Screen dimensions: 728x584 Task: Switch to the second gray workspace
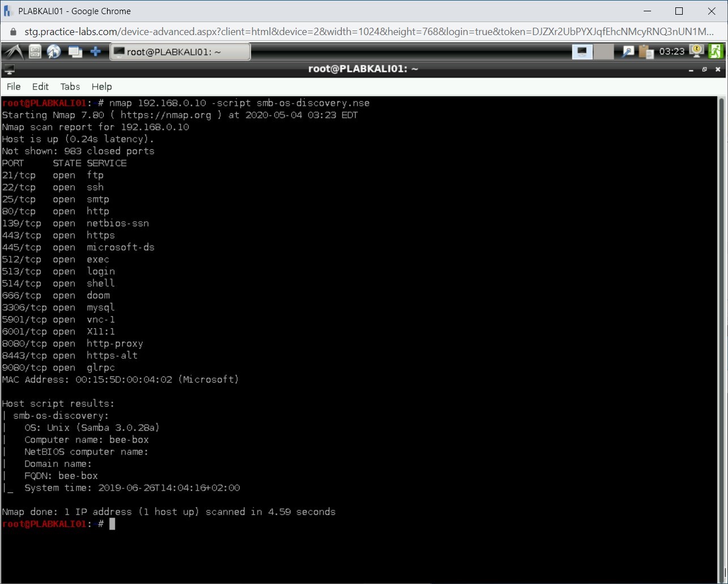(x=604, y=51)
